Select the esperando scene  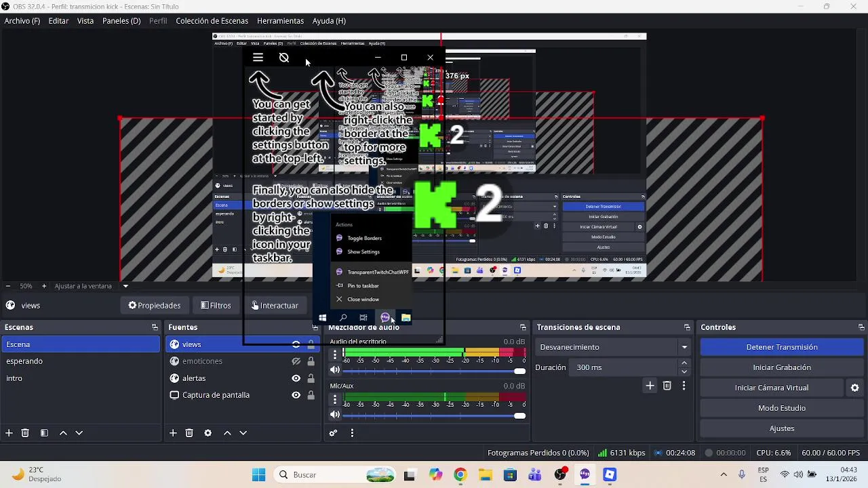pos(80,361)
